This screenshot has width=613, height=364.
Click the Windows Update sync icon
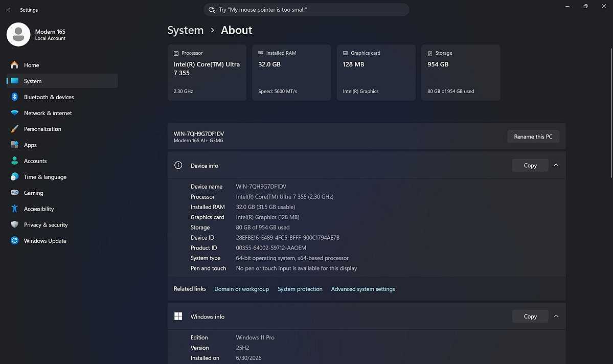tap(14, 240)
